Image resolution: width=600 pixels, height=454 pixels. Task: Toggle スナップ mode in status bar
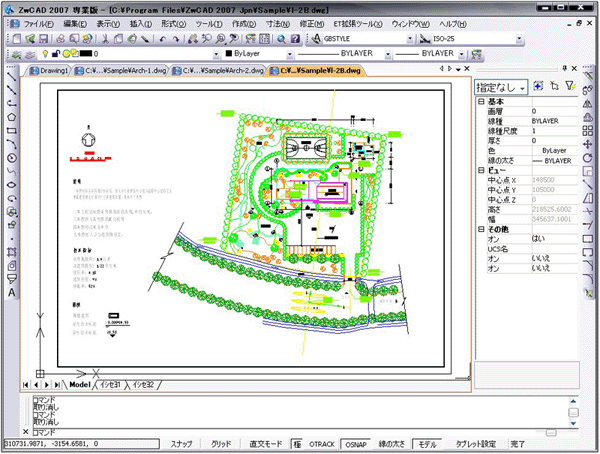[181, 442]
